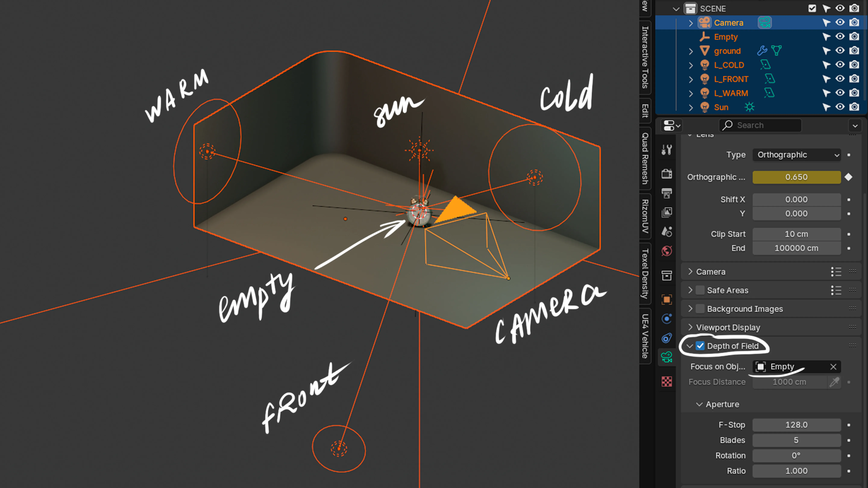The height and width of the screenshot is (488, 868).
Task: Select the Empty object in outliner
Action: 726,37
